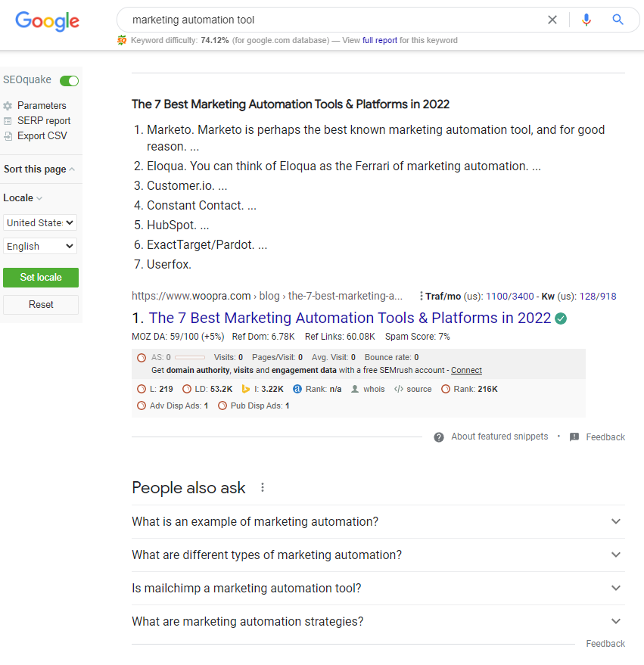
Task: Open the People also ask options menu
Action: 262,487
